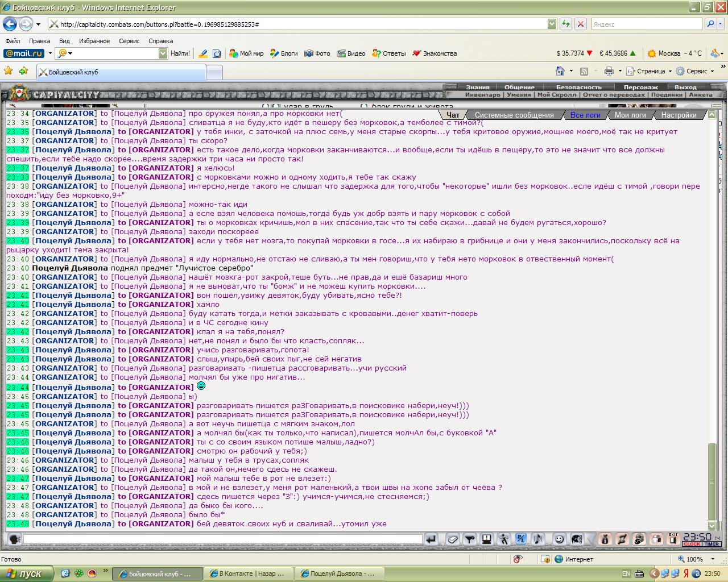Click the Home icon in IE command bar

[x=560, y=71]
